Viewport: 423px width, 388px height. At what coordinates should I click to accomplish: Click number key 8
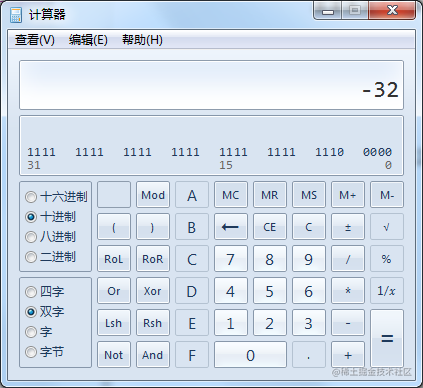[270, 259]
